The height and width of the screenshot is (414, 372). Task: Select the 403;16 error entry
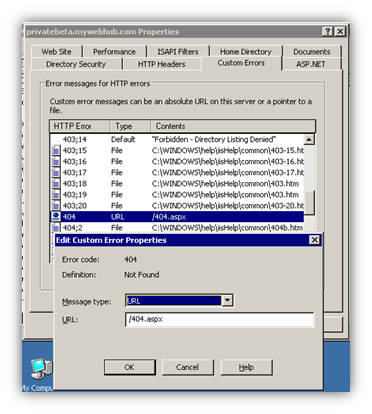coord(177,161)
